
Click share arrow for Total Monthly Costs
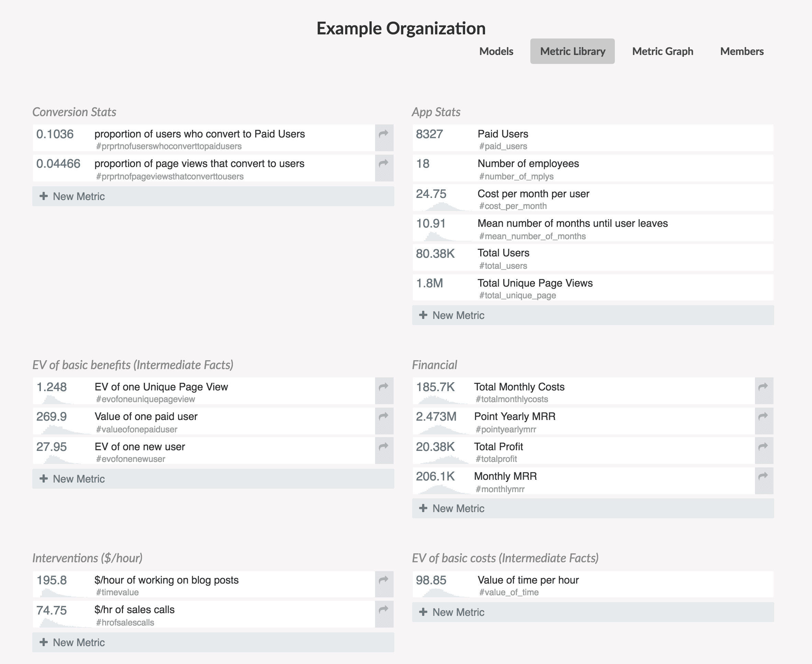pos(764,391)
